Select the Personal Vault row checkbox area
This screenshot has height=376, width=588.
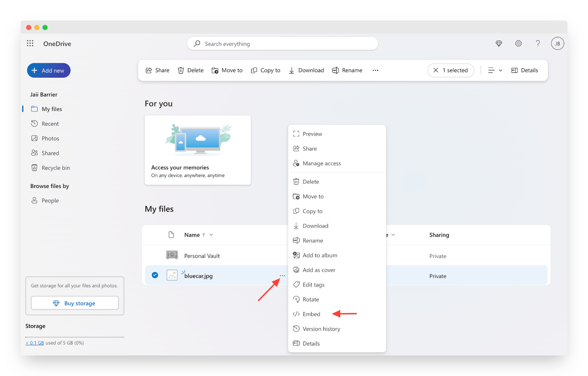point(155,255)
